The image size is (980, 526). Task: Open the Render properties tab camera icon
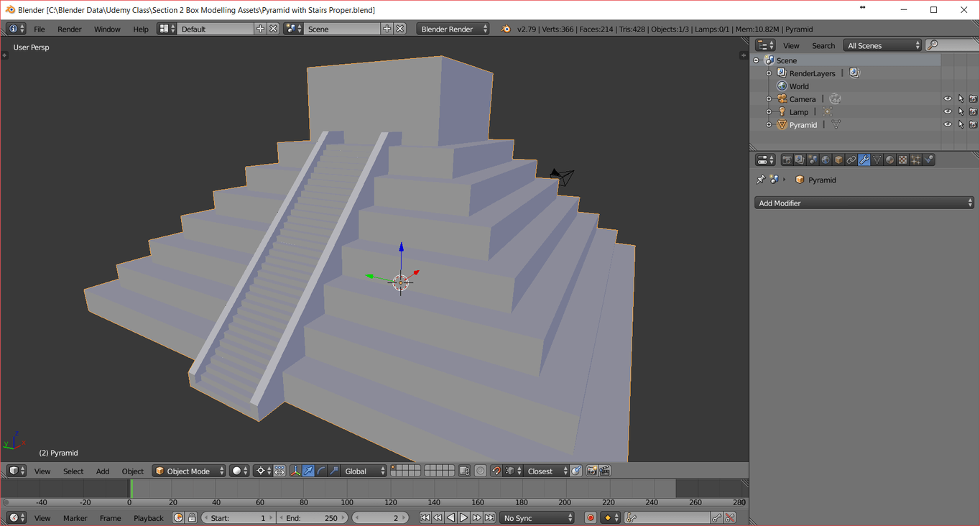click(x=787, y=160)
